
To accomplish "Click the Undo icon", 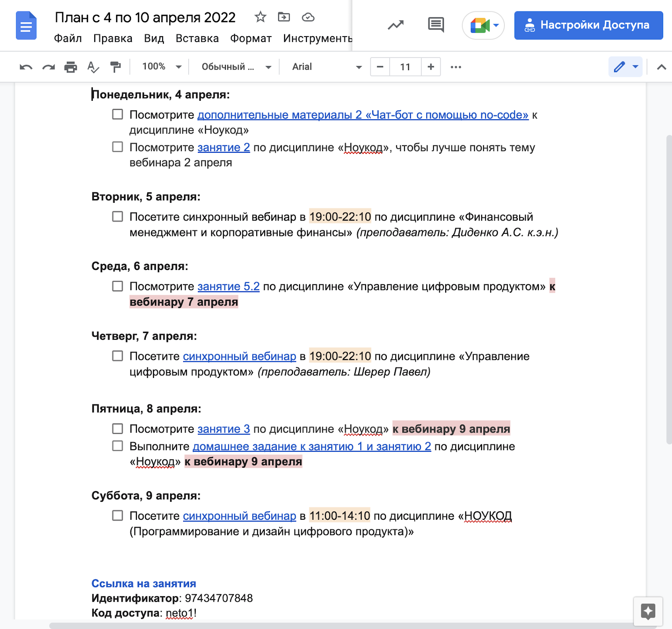I will [26, 66].
